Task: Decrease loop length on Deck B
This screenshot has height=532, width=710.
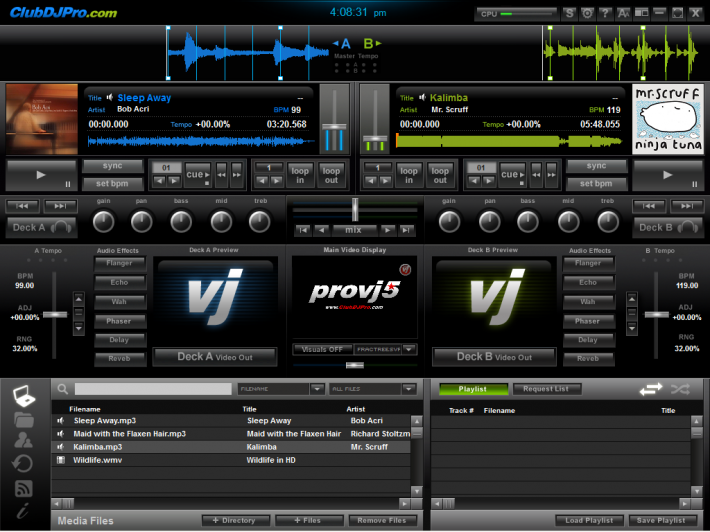Action: tap(371, 181)
